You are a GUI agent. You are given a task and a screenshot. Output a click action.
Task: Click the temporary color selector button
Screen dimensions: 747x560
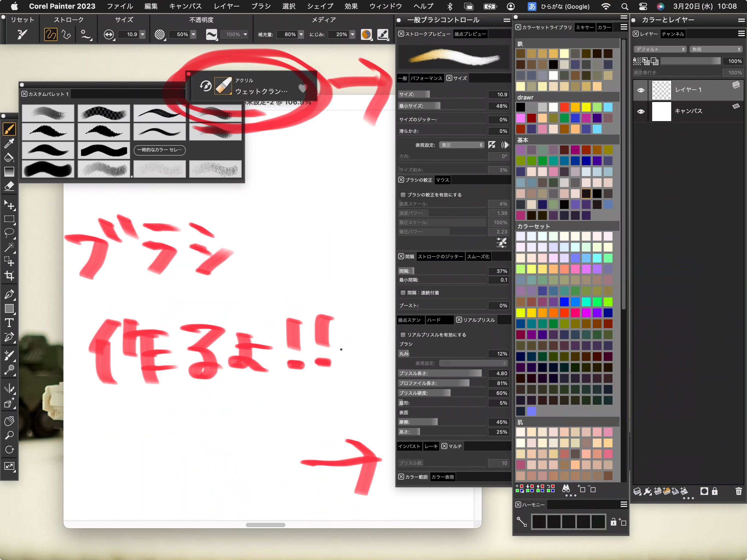tap(159, 150)
